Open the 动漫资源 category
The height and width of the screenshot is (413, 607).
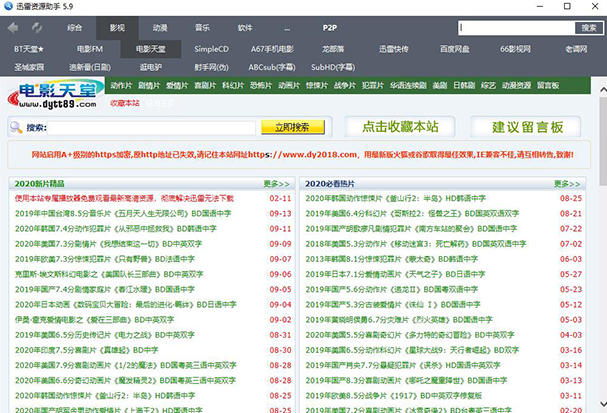click(516, 86)
